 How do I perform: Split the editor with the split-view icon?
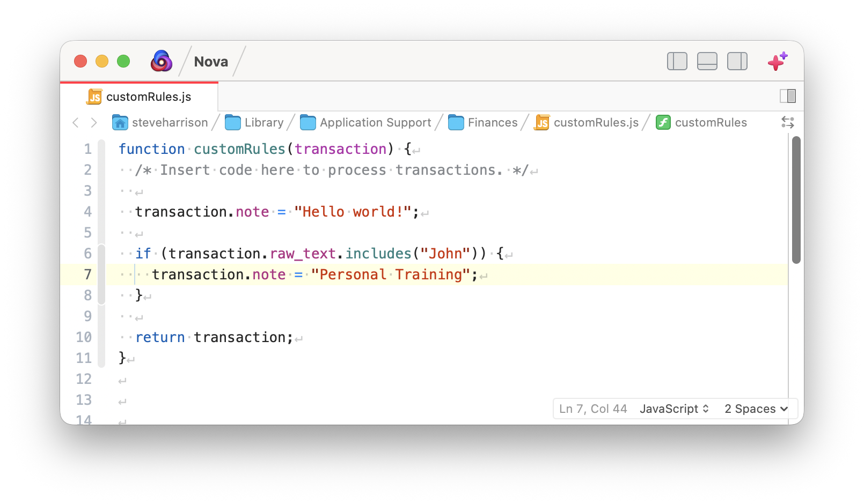click(x=787, y=96)
